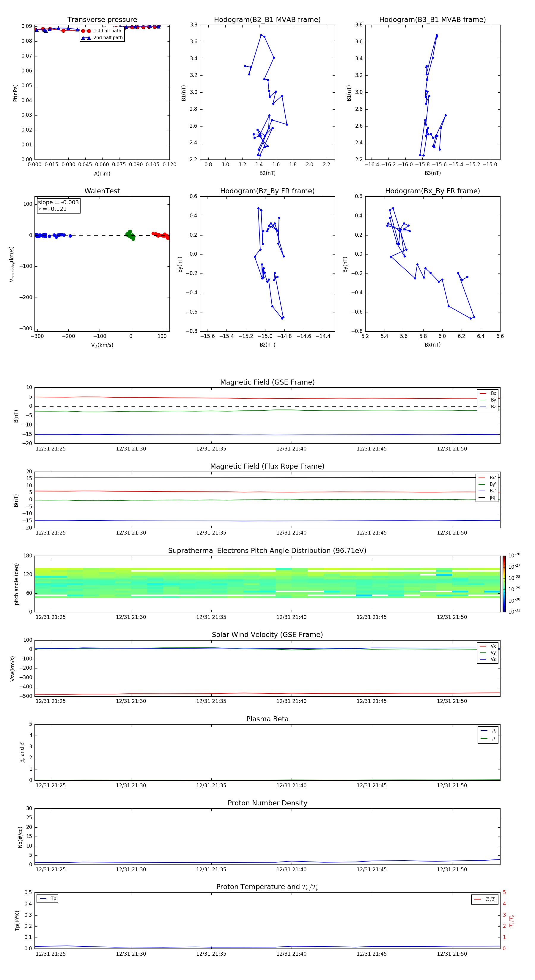Click the B3(nT) x-axis label
The image size is (535, 980).
(x=432, y=173)
